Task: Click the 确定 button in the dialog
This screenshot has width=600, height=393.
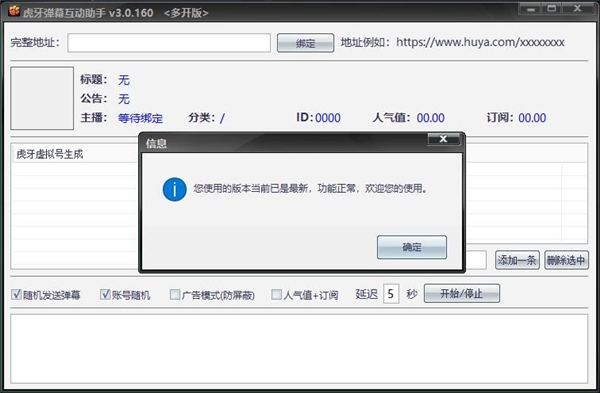Action: pos(412,247)
